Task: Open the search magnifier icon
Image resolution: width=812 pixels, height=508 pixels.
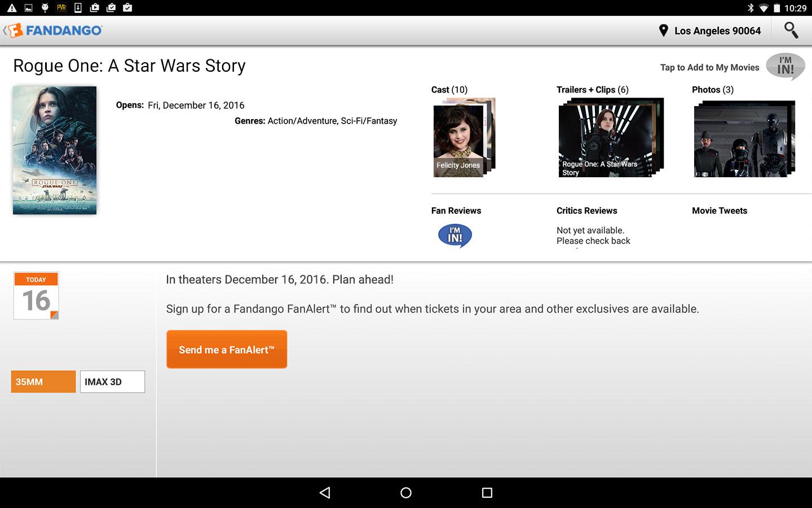Action: 791,30
